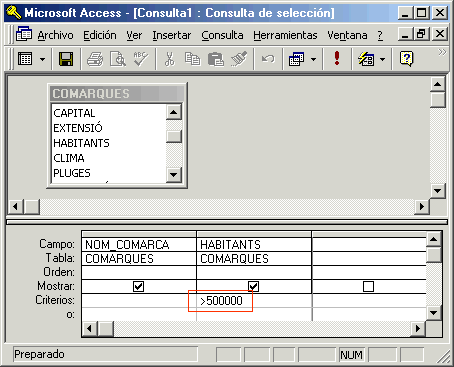Click the >500000 Criterios cell
This screenshot has width=454, height=367.
tap(254, 301)
